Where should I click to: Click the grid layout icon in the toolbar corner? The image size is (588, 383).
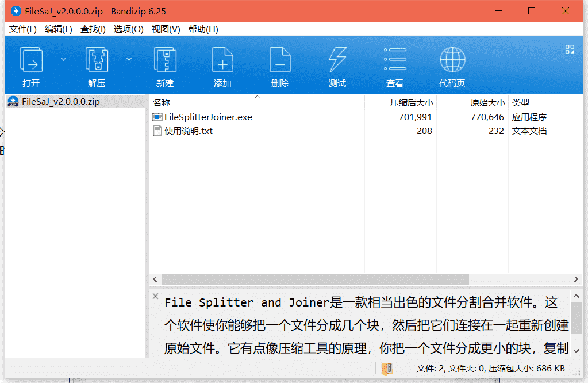(570, 49)
